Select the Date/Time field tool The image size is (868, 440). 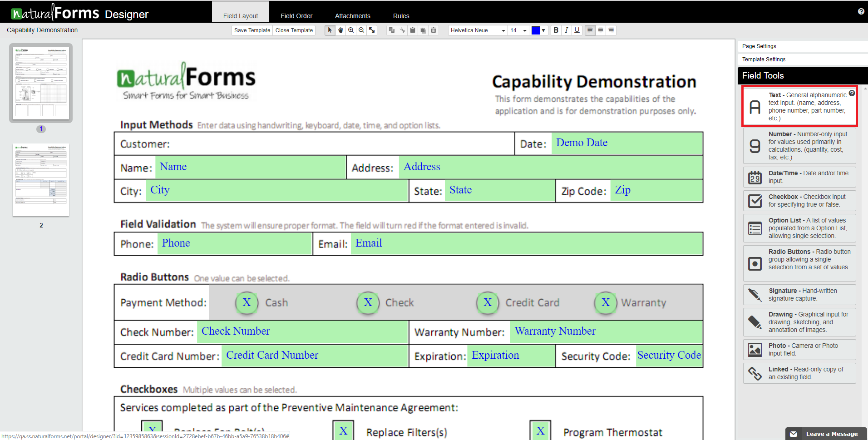[799, 177]
